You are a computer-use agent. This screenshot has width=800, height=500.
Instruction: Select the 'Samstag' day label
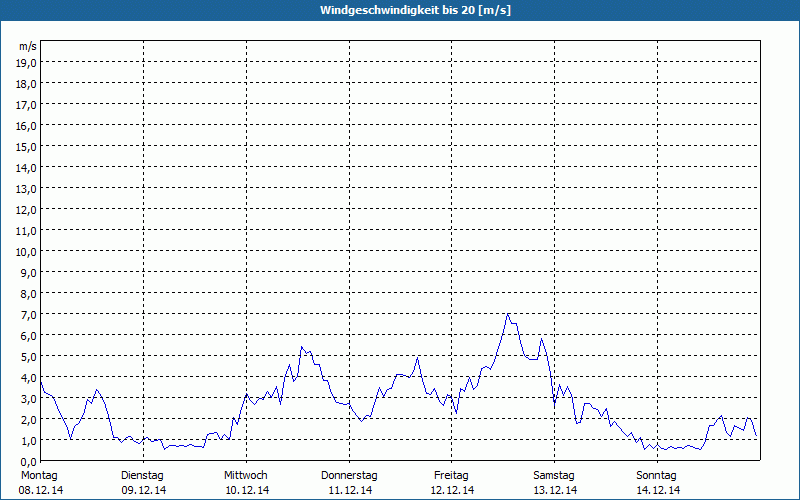click(x=554, y=476)
